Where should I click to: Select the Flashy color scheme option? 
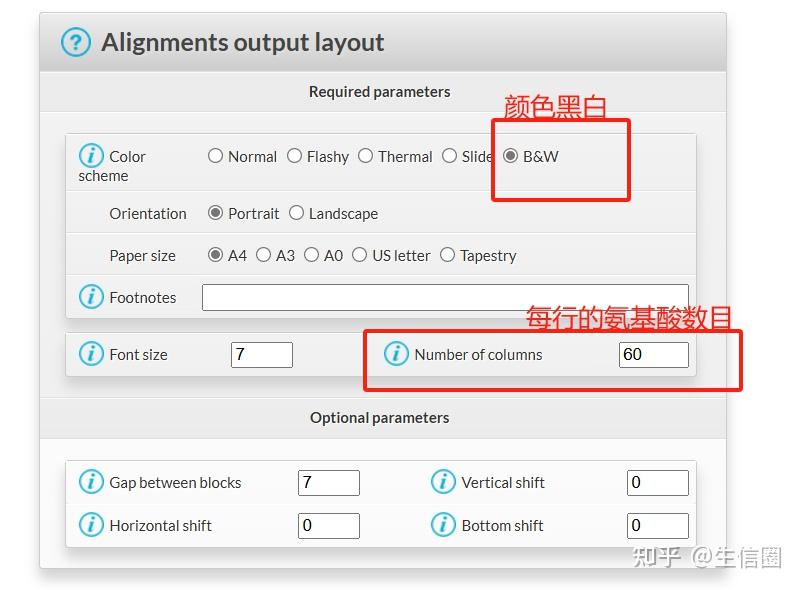294,155
